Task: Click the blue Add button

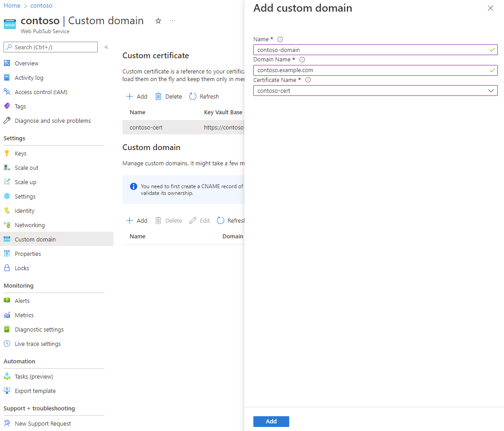Action: click(x=271, y=422)
